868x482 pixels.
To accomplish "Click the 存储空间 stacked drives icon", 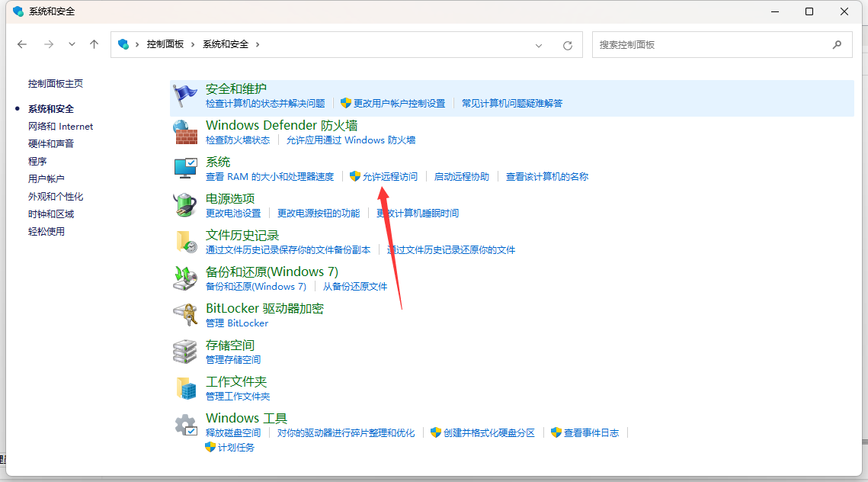I will [185, 352].
